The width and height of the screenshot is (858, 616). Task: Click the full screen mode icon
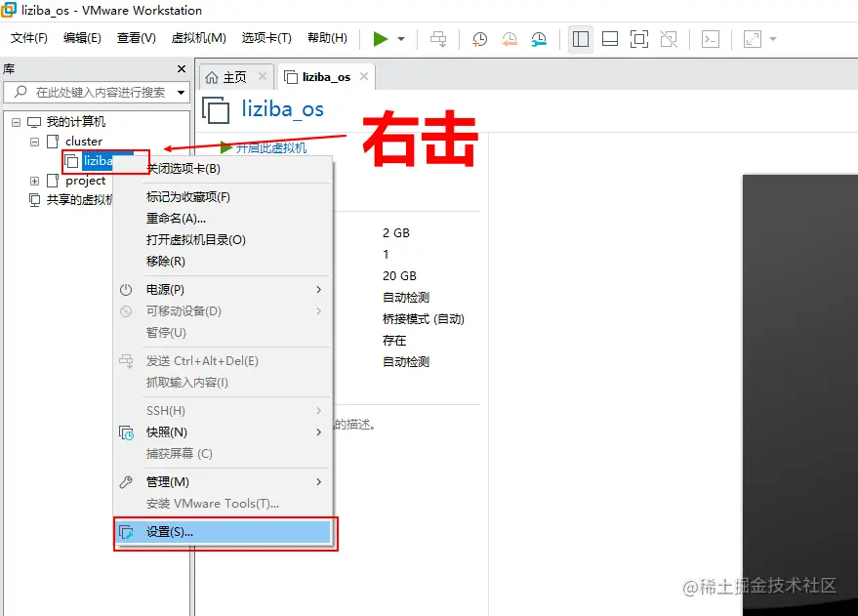[x=639, y=39]
